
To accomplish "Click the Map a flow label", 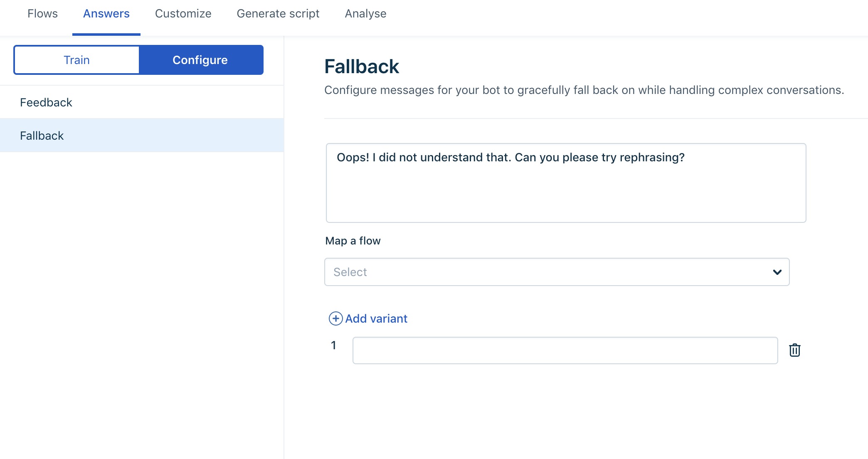I will [x=353, y=241].
